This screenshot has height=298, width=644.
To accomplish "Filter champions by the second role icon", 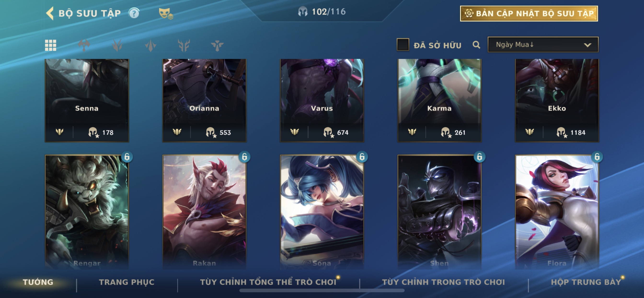I will coord(117,45).
